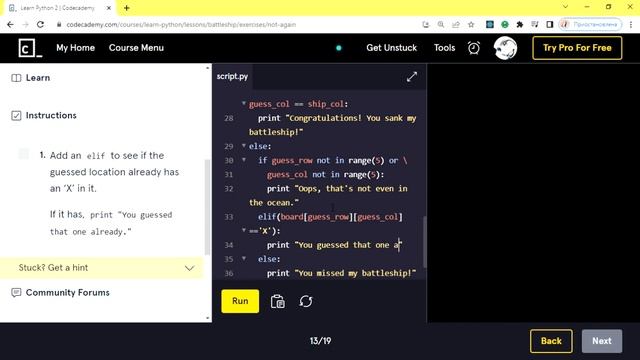The width and height of the screenshot is (640, 360).
Task: Collapse the fold arrow at line 35
Action: [x=244, y=258]
